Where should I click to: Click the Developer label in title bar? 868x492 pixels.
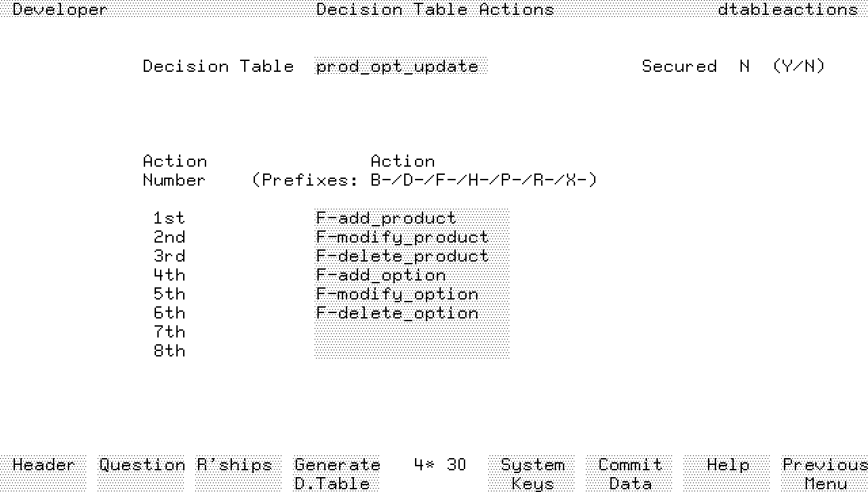60,9
